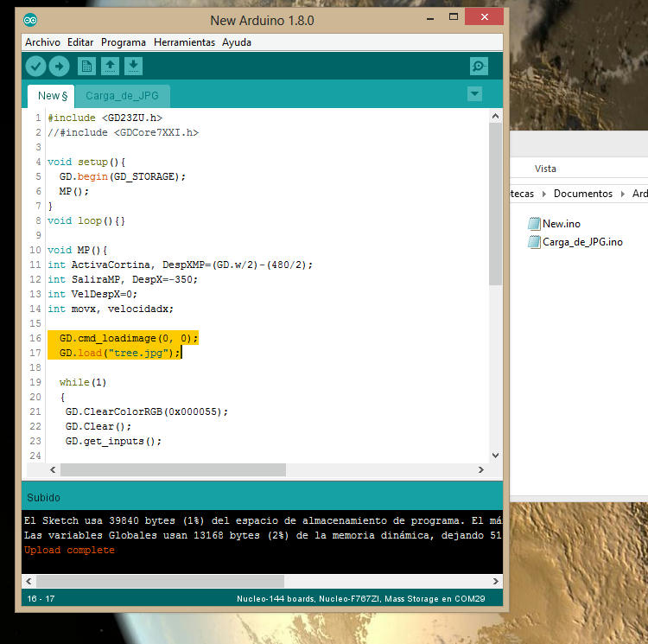Viewport: 648px width, 644px height.
Task: Click the 16 - 17 line indicator
Action: [41, 598]
